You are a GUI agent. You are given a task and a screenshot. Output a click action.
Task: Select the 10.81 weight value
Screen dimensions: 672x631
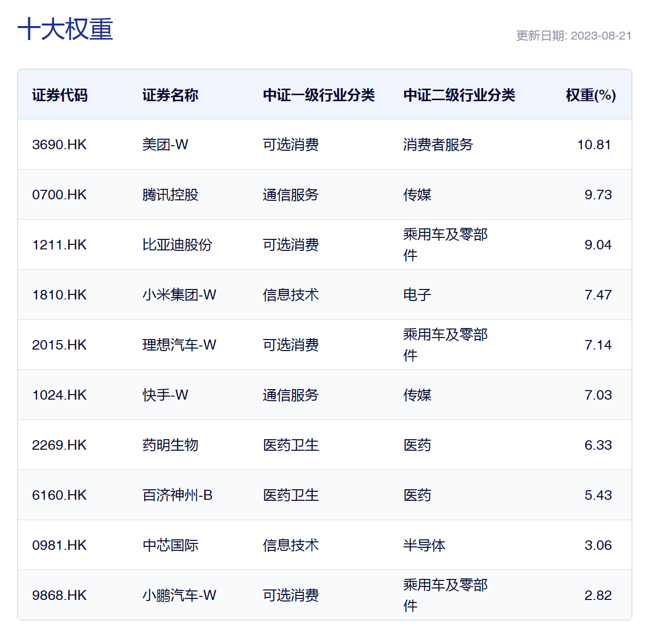point(594,145)
